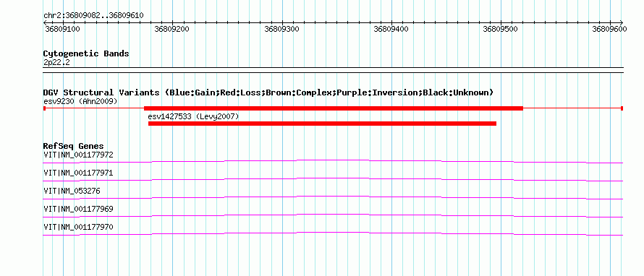Click the Cytogenetic Bands track title
The image size is (644, 276).
pyautogui.click(x=86, y=53)
